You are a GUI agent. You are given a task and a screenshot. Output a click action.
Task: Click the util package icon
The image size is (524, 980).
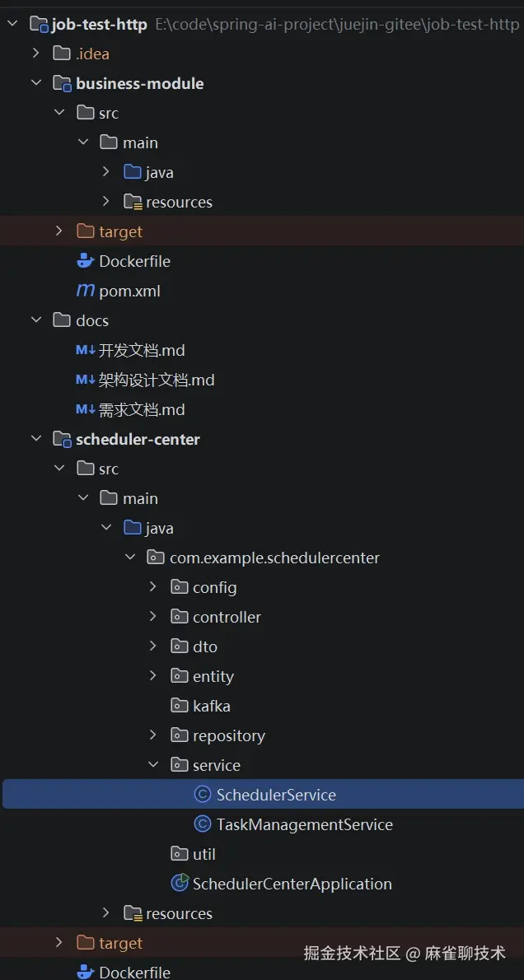pos(179,854)
